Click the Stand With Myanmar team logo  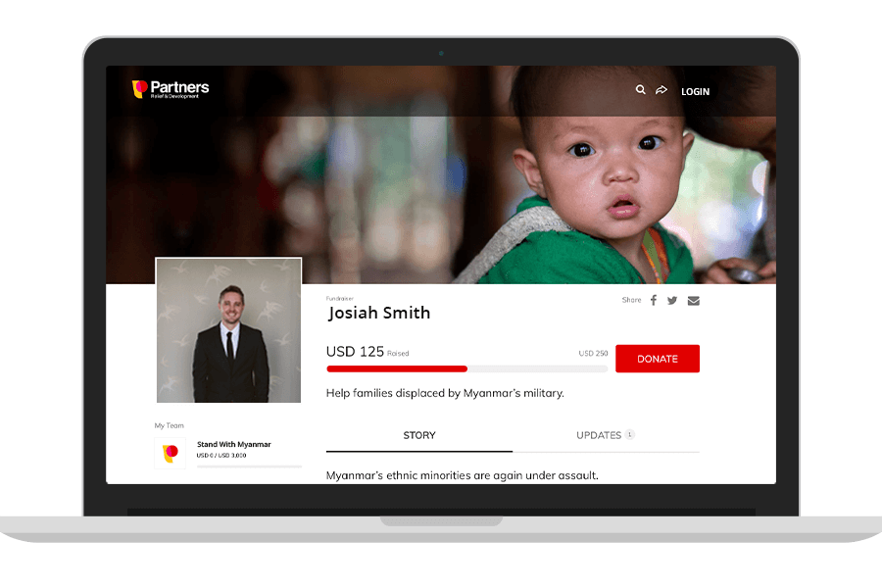[x=171, y=453]
